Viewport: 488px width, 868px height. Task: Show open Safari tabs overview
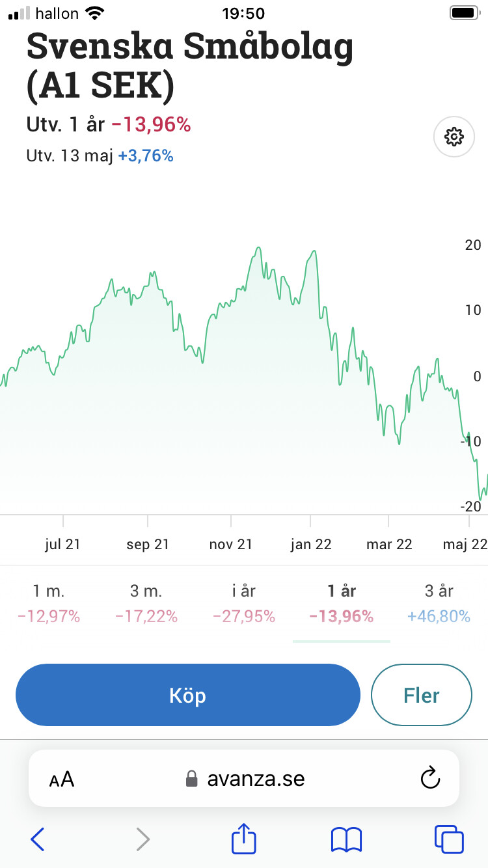448,839
